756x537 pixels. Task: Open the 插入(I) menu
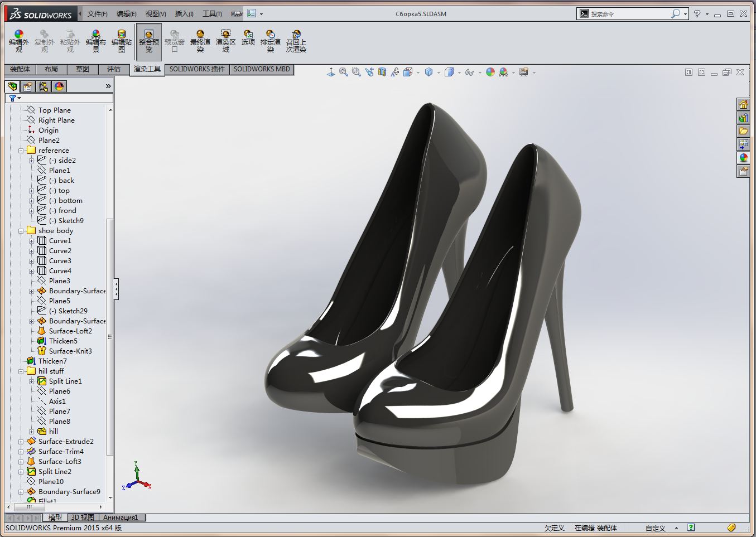click(184, 14)
